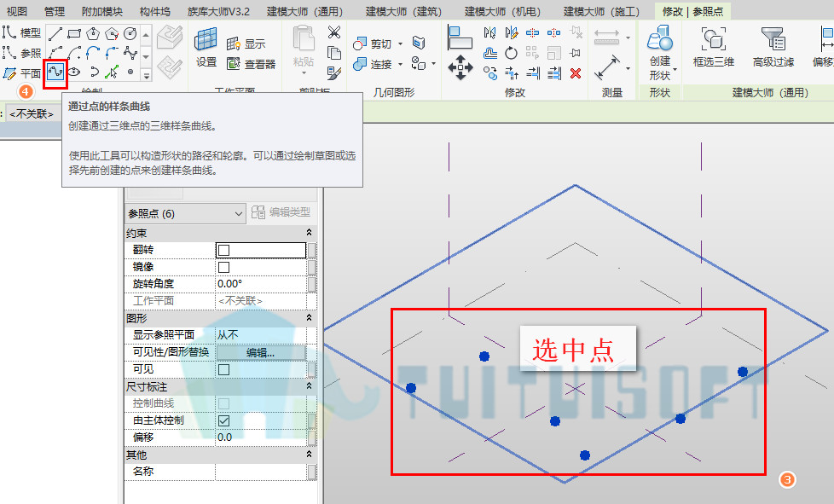834x504 pixels.
Task: Collapse the 尺寸标注 section
Action: point(309,386)
